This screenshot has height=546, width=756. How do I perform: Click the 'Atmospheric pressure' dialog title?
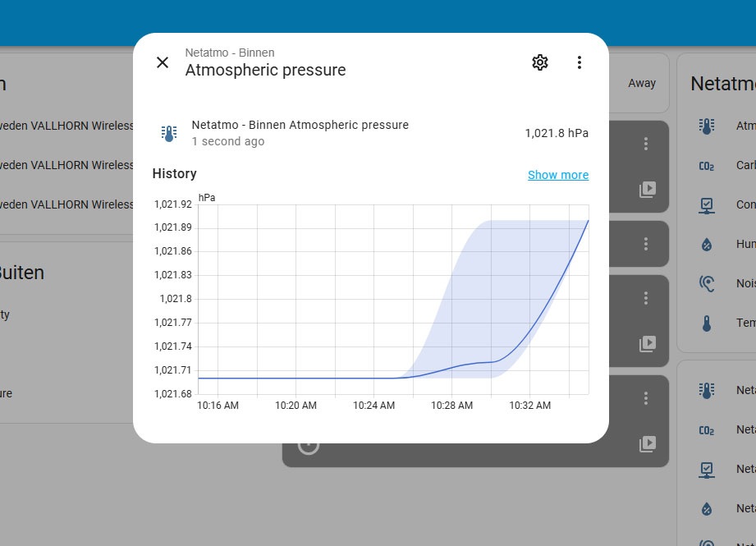pyautogui.click(x=266, y=70)
